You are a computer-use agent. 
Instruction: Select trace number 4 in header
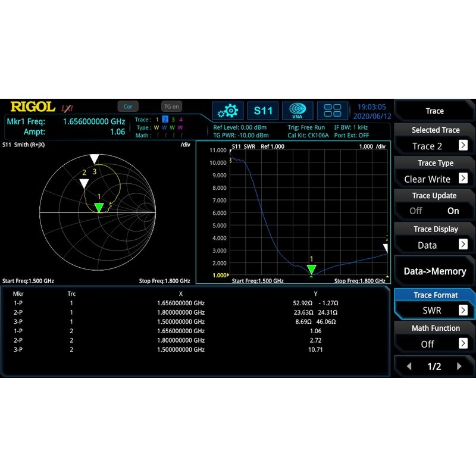pos(181,120)
